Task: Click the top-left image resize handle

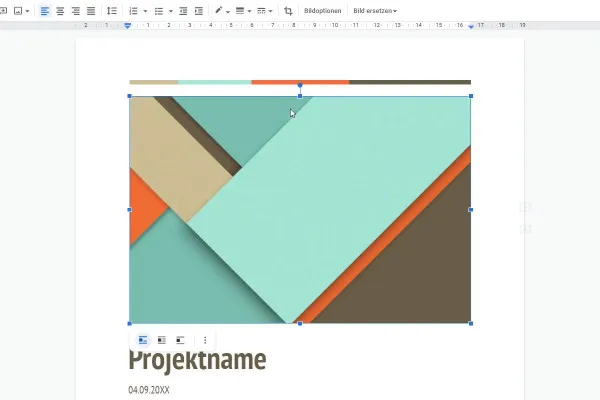Action: [129, 96]
